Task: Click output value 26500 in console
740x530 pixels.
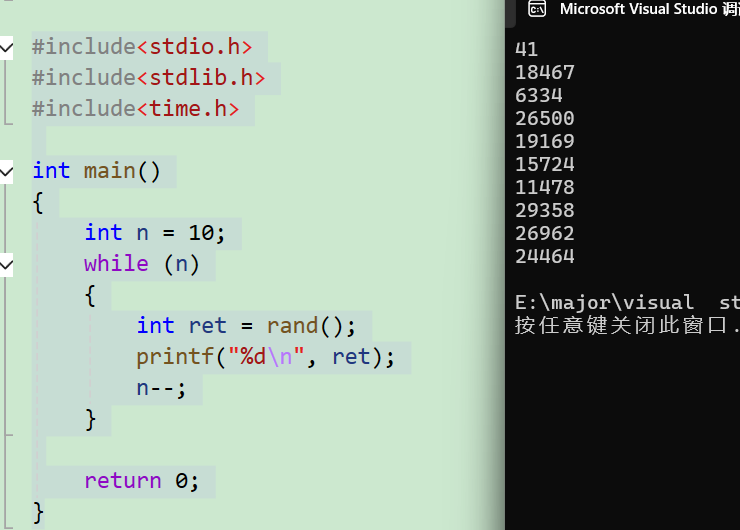Action: [x=545, y=118]
